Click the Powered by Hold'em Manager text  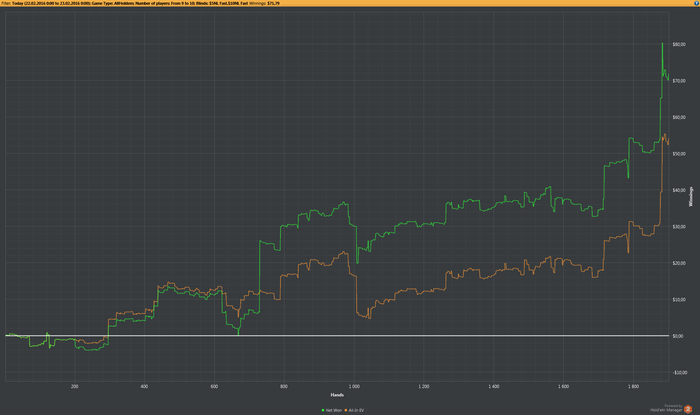click(666, 408)
